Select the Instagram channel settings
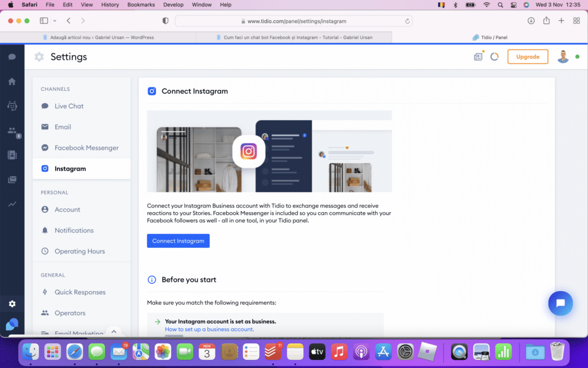 point(82,168)
